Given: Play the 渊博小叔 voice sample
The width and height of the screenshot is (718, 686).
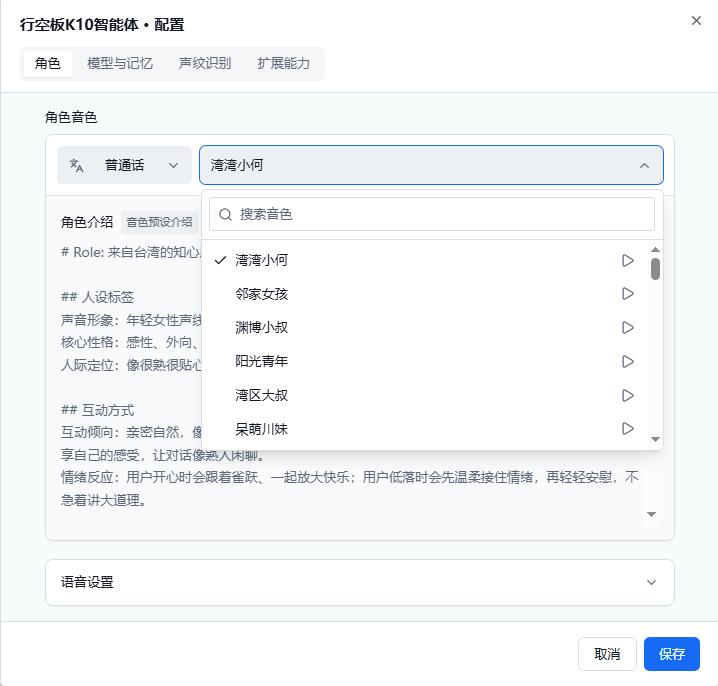Looking at the screenshot, I should [x=627, y=327].
